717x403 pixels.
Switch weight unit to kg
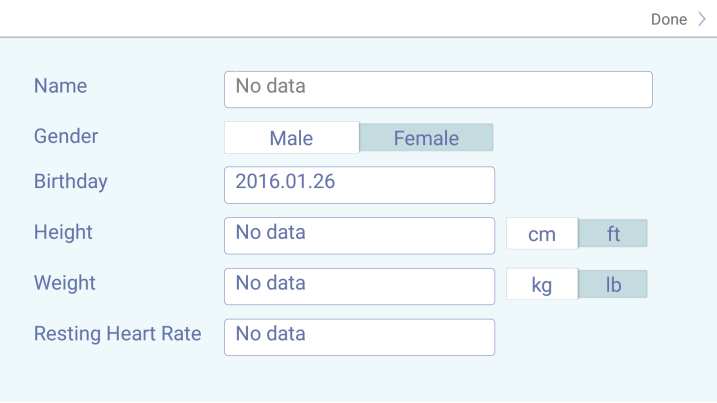[x=542, y=285]
